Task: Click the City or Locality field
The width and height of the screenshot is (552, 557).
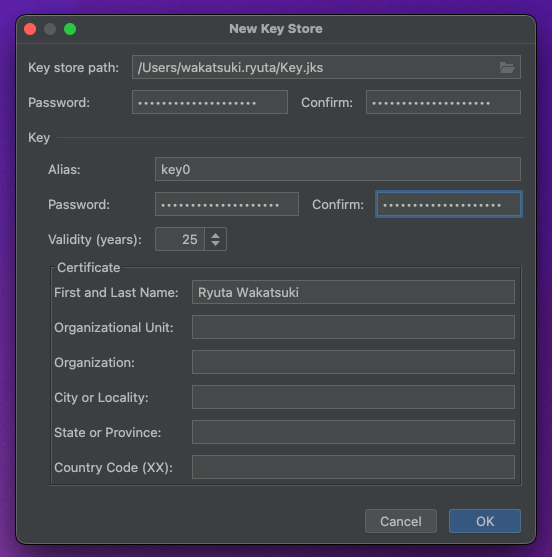Action: 353,397
